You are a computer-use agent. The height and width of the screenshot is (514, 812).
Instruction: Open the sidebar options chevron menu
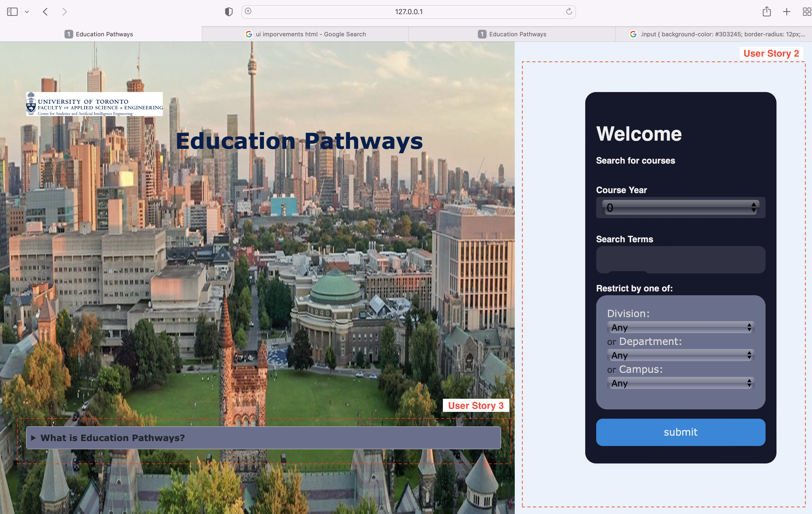[27, 12]
